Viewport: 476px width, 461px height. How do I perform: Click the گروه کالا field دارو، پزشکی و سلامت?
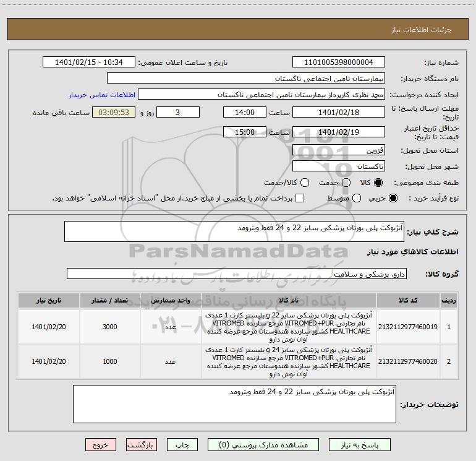237,274
